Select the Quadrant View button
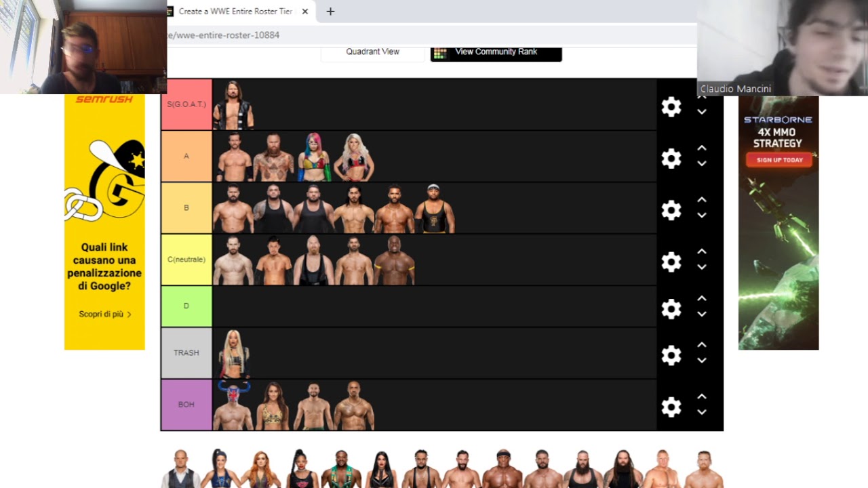Screen dimensions: 868x488 [372, 52]
